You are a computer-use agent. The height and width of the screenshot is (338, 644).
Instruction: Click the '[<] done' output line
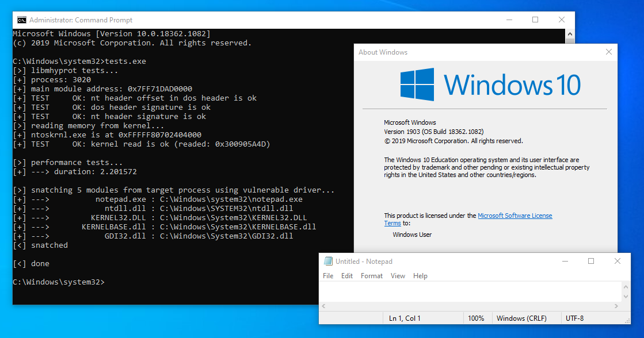tap(31, 263)
